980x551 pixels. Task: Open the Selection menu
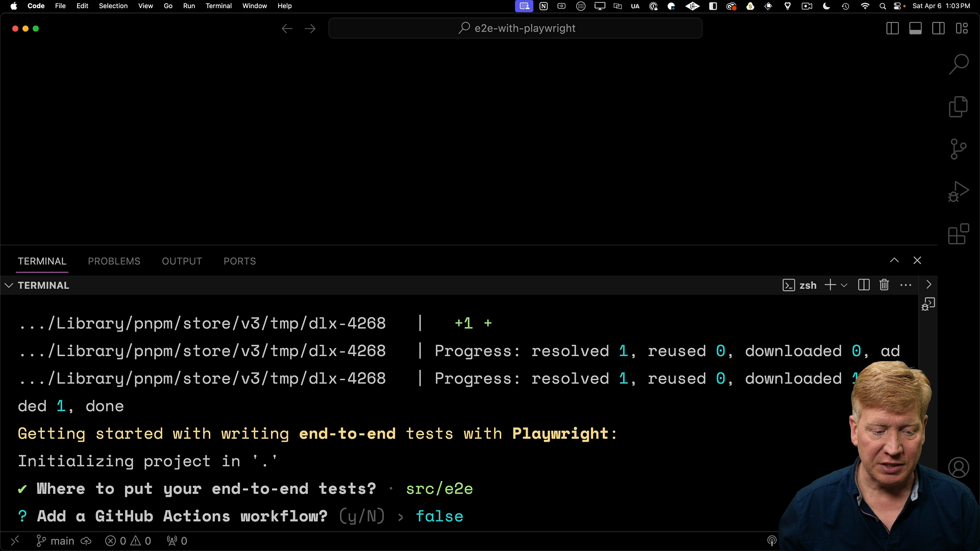pos(113,6)
